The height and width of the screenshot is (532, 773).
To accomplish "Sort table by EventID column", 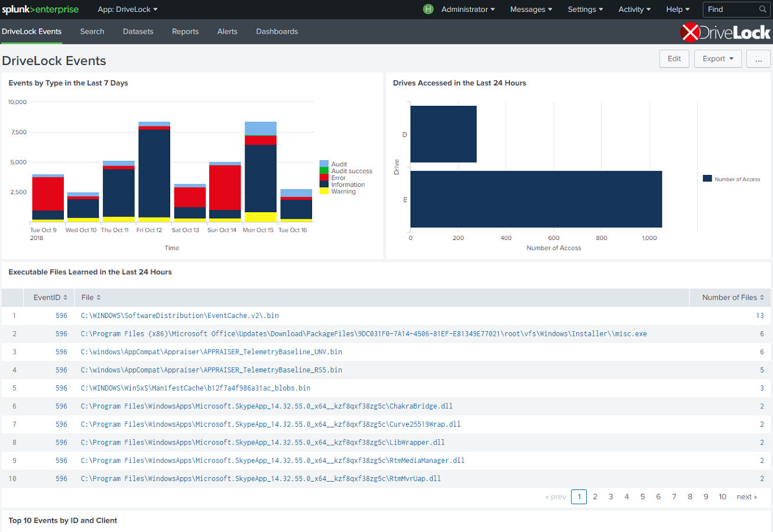I will (50, 297).
